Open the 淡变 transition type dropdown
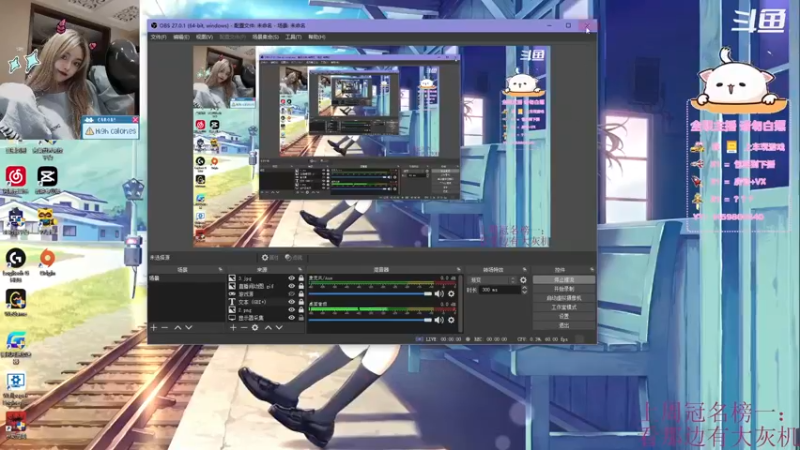The height and width of the screenshot is (450, 800). [x=492, y=280]
